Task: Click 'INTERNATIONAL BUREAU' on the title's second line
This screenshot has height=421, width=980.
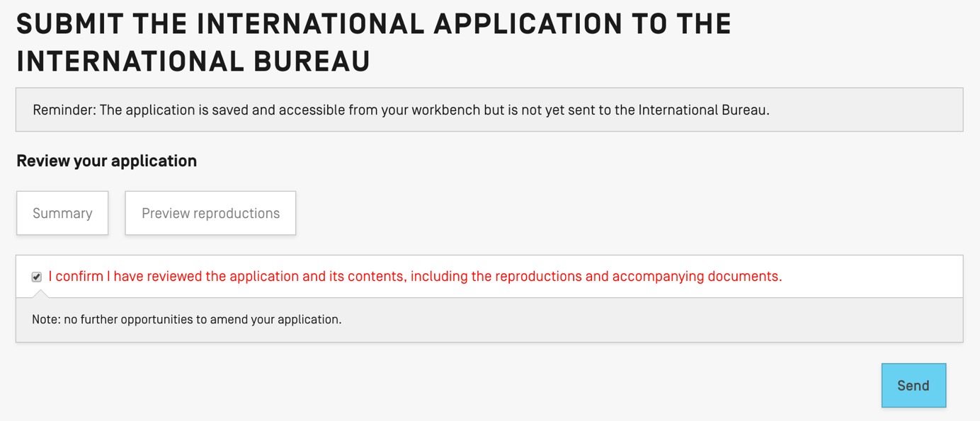Action: pyautogui.click(x=193, y=62)
